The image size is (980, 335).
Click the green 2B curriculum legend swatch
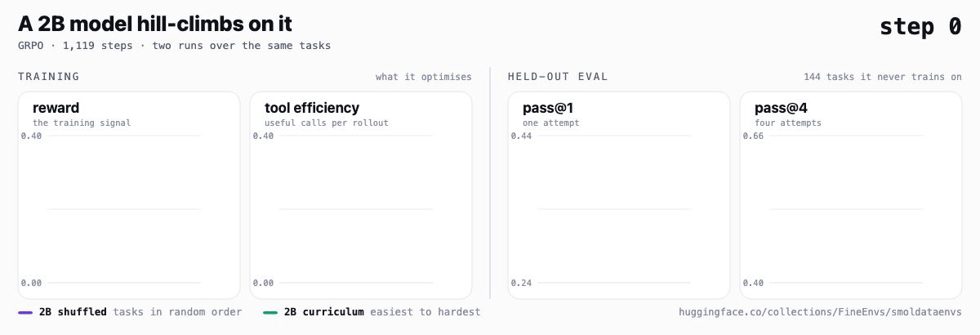tap(270, 312)
